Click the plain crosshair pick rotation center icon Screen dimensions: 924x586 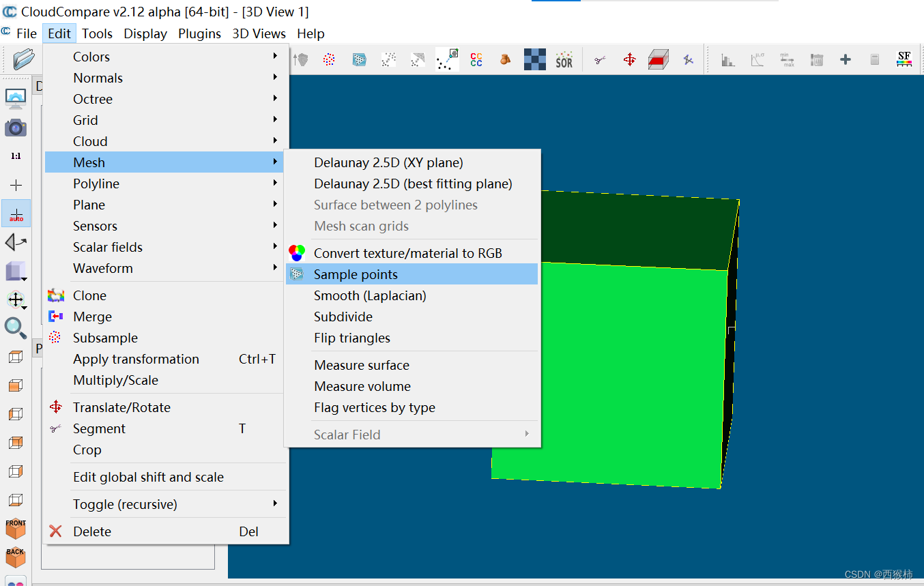[16, 185]
